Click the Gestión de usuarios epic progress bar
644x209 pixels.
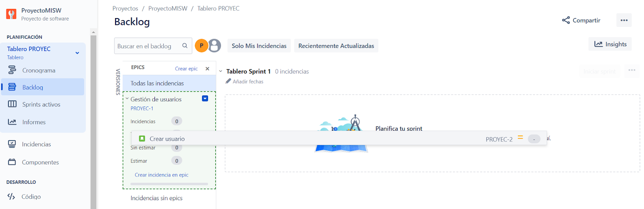(x=169, y=184)
